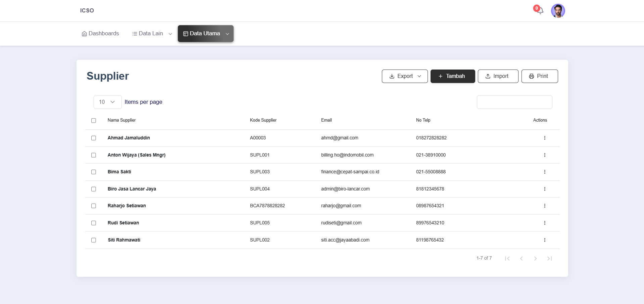Screen dimensions: 644x304
Task: Go to the last page arrow
Action: click(x=549, y=258)
